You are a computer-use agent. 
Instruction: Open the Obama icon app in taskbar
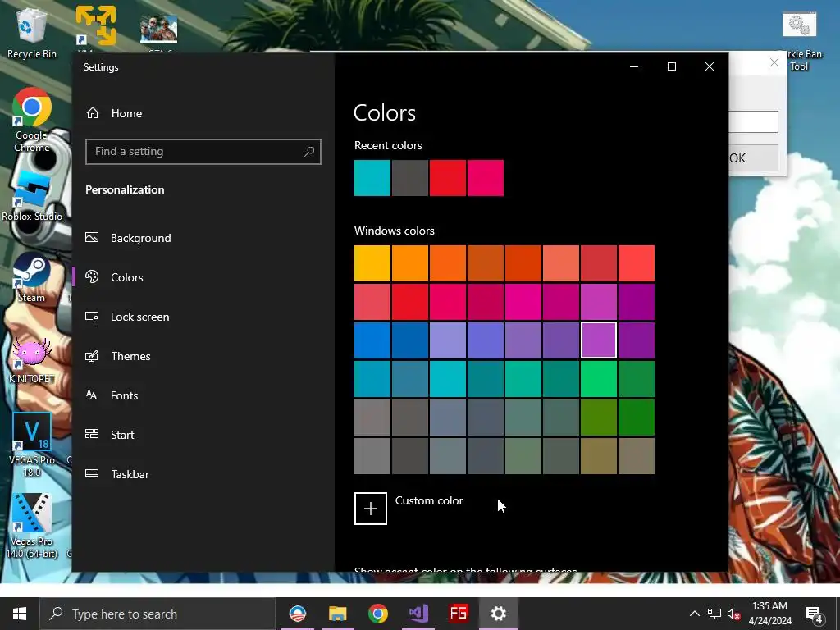[298, 614]
